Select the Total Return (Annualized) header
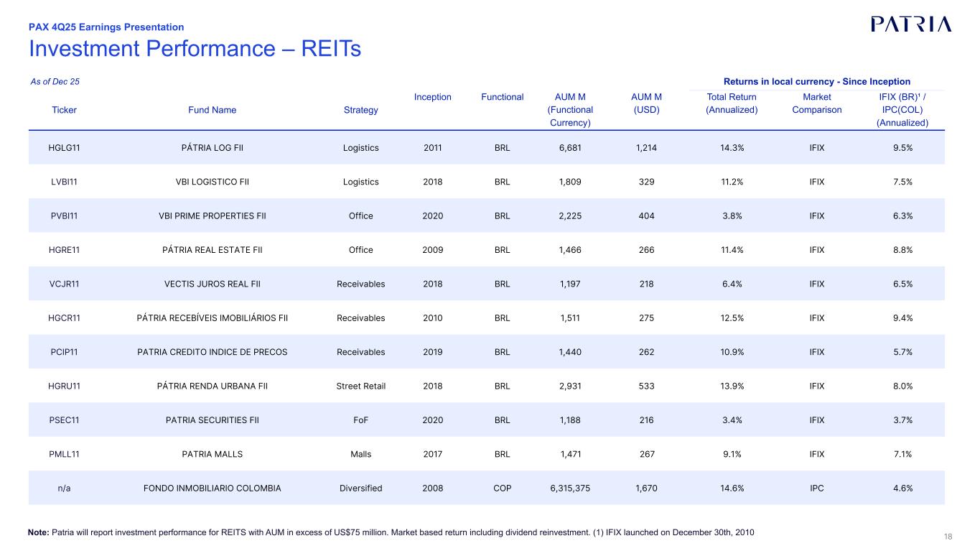The height and width of the screenshot is (551, 980). [731, 103]
